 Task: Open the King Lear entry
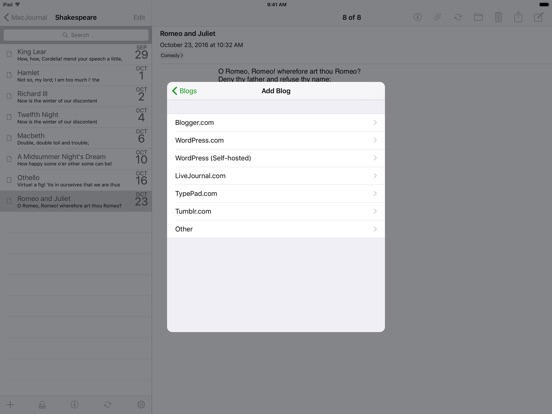click(x=76, y=54)
